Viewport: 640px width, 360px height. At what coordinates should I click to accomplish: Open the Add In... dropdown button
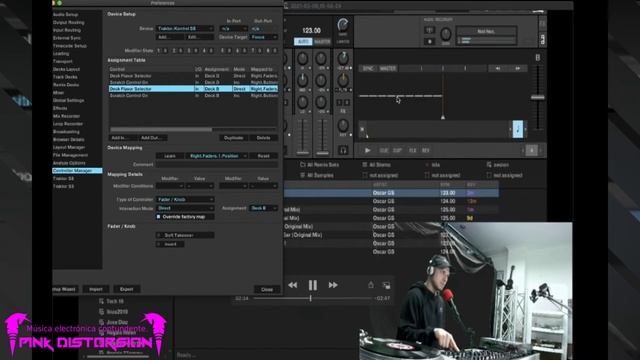point(123,138)
